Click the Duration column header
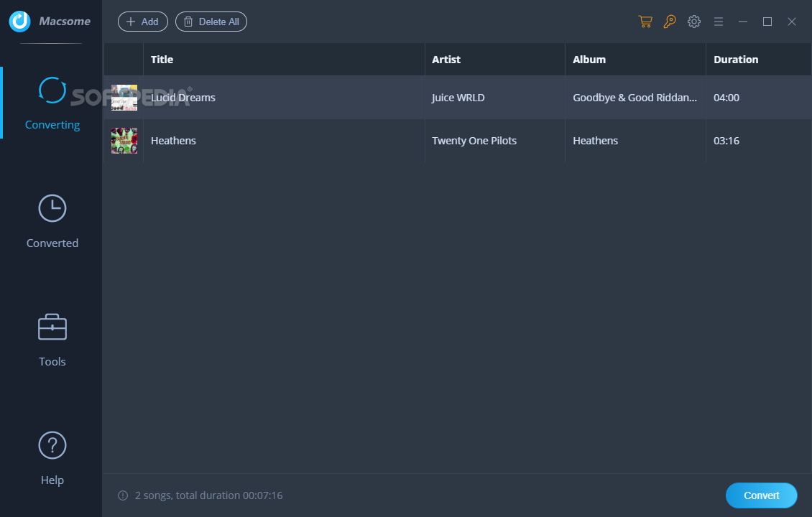Image resolution: width=812 pixels, height=517 pixels. pyautogui.click(x=759, y=60)
